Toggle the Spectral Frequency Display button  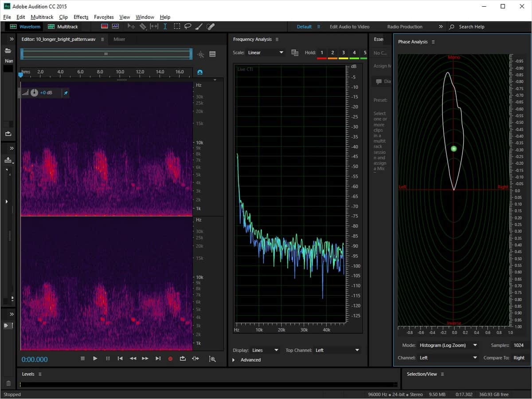pos(105,27)
